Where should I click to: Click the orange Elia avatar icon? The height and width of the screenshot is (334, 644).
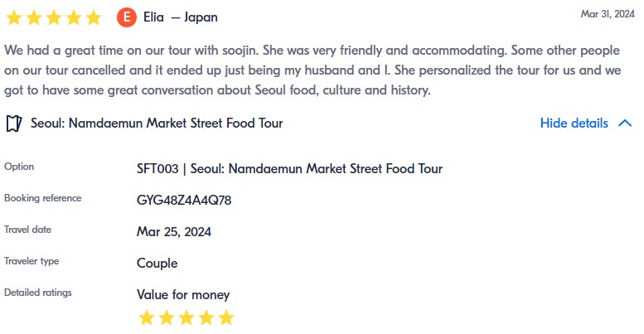click(x=127, y=17)
